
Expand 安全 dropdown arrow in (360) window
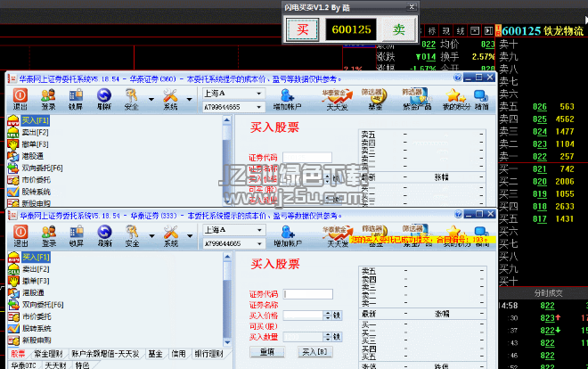pyautogui.click(x=151, y=99)
